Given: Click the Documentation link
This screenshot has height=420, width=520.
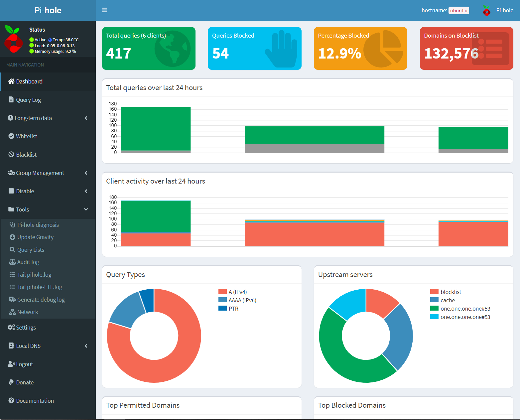Looking at the screenshot, I should tap(35, 400).
